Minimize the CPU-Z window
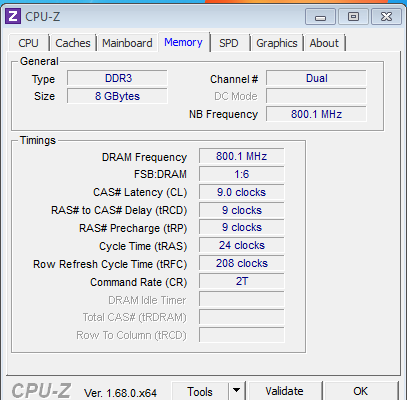Viewport: 407px width, 400px height. click(320, 17)
